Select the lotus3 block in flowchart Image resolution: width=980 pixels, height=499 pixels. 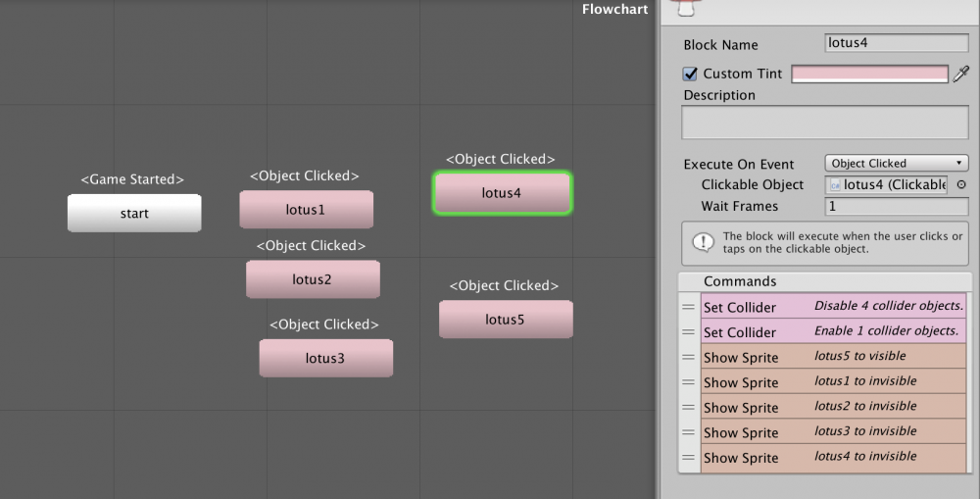point(325,358)
